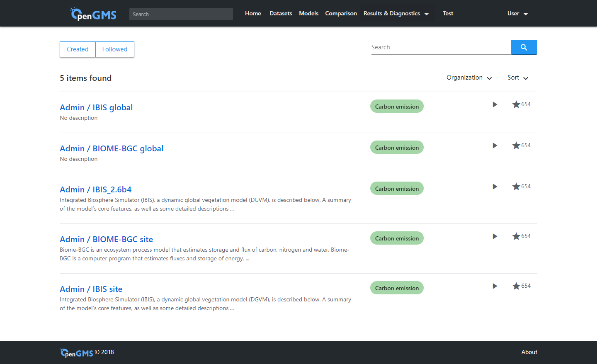Switch to the Created filter
Image resolution: width=597 pixels, height=364 pixels.
[x=78, y=49]
